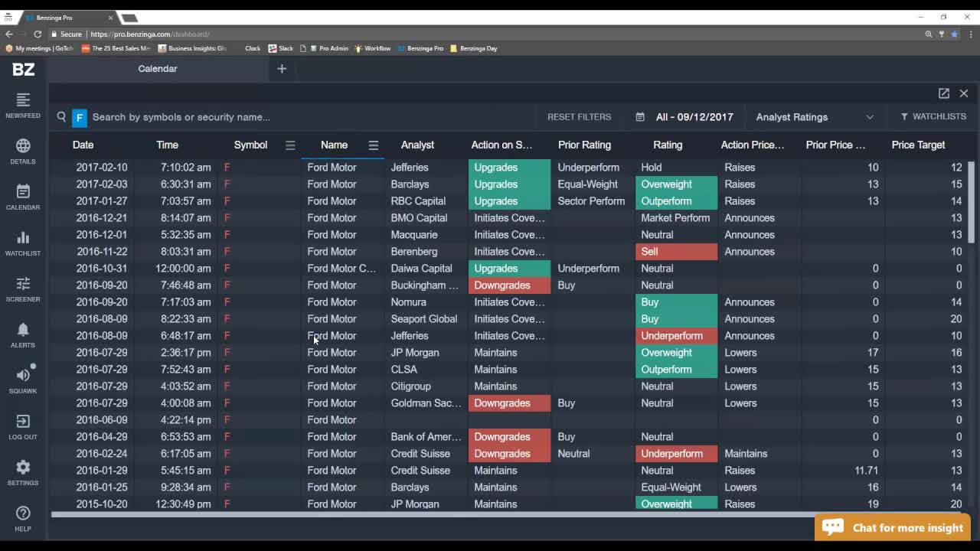Close the calendar widget
This screenshot has height=551, width=980.
964,93
